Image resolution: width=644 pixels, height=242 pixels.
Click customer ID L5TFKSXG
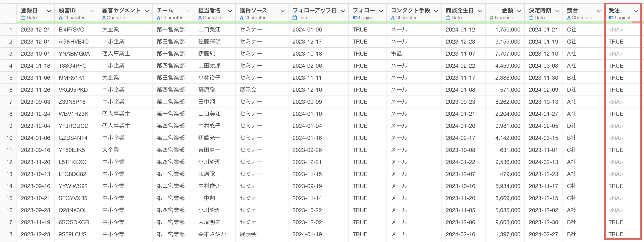72,162
